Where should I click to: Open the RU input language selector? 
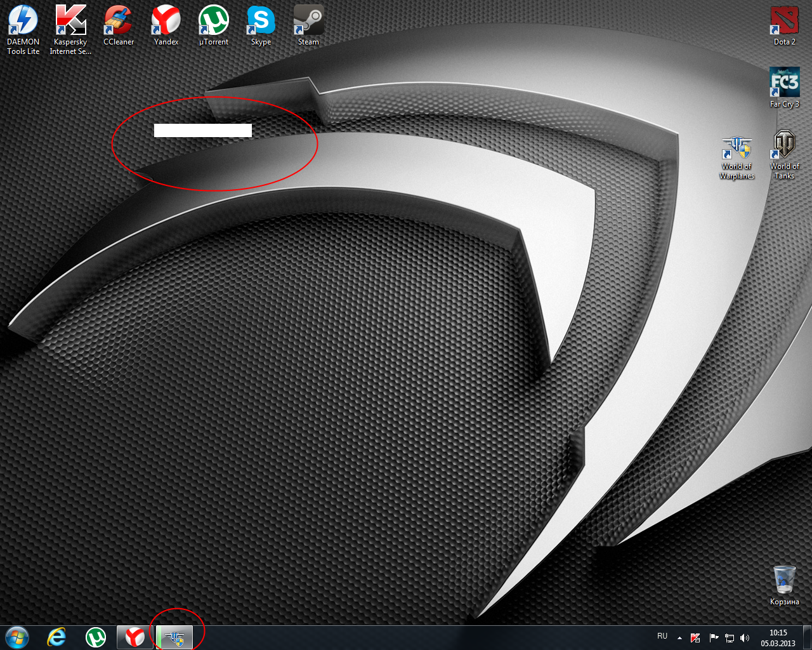(x=662, y=636)
